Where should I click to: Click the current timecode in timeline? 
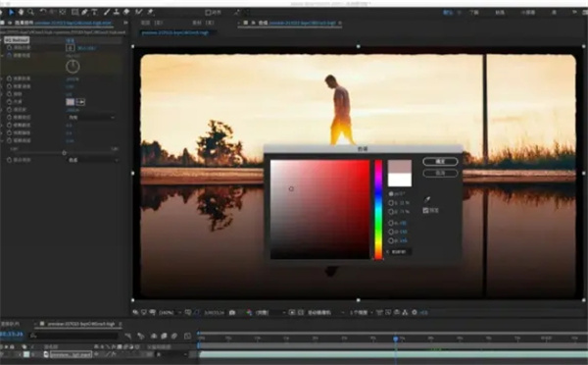[12, 335]
